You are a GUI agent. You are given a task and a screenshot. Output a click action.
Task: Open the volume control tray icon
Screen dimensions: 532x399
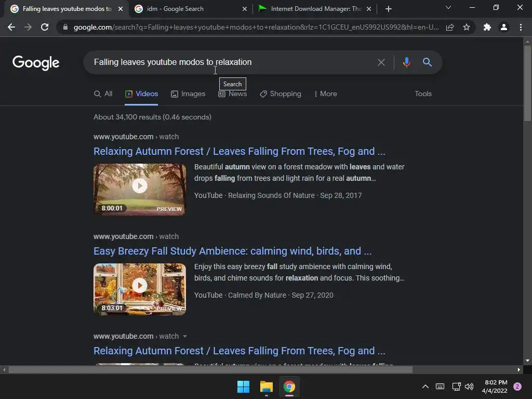[469, 387]
